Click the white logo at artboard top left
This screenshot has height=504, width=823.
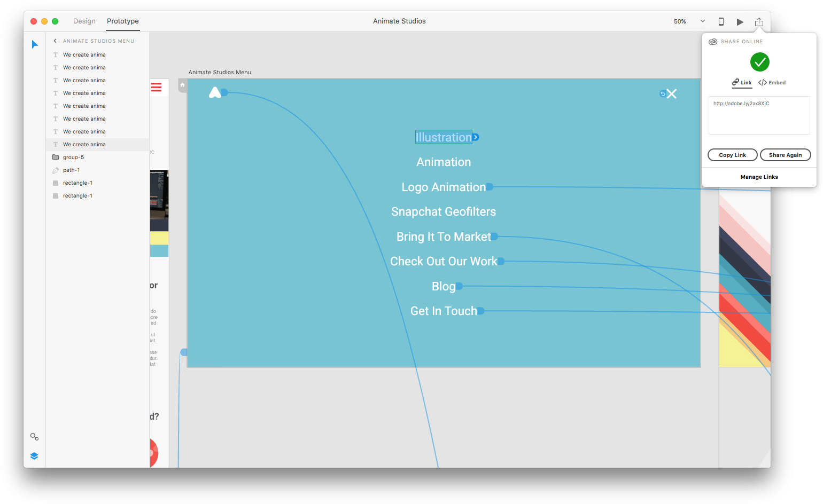[214, 93]
